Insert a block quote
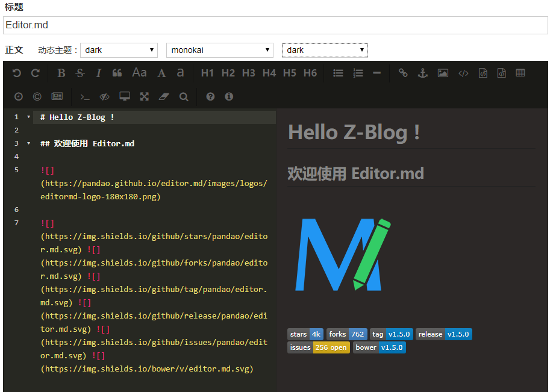The image size is (556, 392). coord(117,73)
